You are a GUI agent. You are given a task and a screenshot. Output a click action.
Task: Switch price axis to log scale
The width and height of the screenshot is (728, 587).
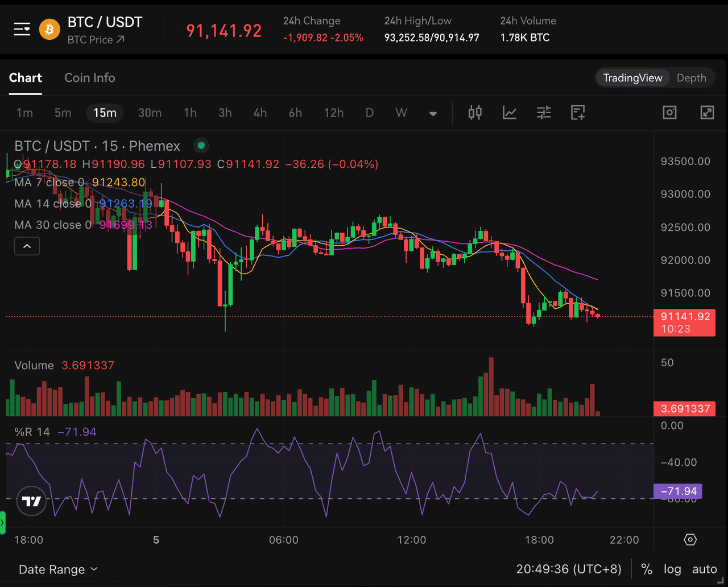tap(672, 569)
